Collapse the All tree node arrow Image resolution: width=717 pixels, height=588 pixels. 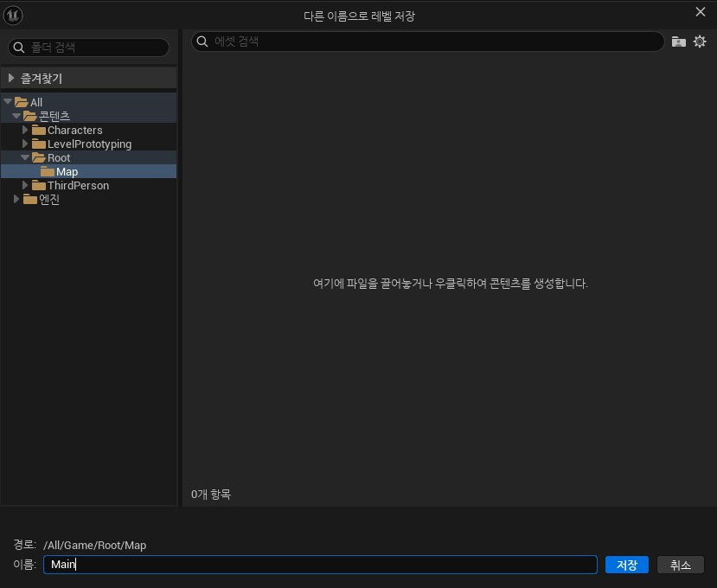click(8, 101)
